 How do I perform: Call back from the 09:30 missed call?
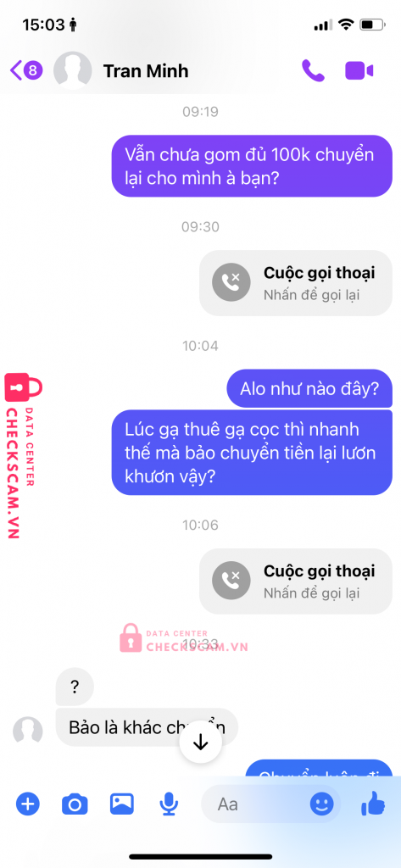click(296, 283)
